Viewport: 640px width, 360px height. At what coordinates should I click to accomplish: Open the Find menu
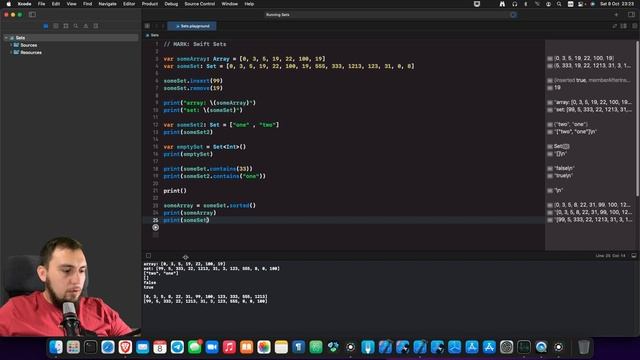coord(87,4)
